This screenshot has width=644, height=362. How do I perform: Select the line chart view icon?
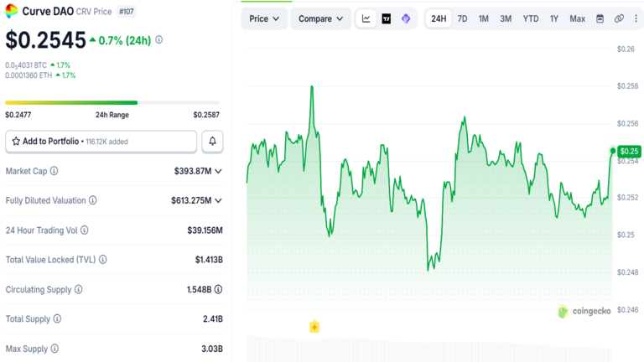(x=366, y=18)
